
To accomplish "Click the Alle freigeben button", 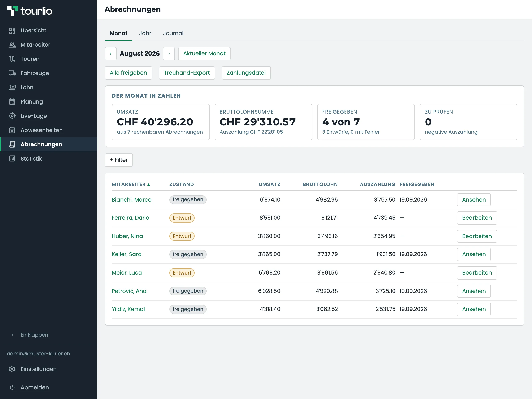I will pos(128,73).
